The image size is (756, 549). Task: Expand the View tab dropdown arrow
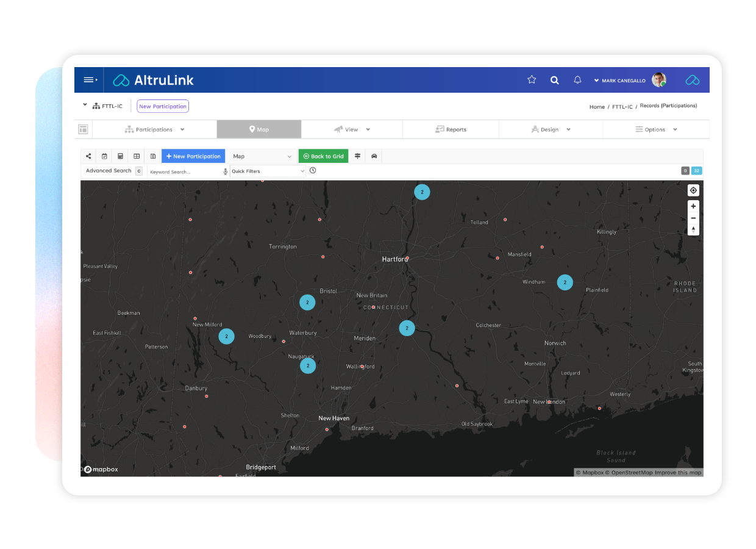(368, 129)
